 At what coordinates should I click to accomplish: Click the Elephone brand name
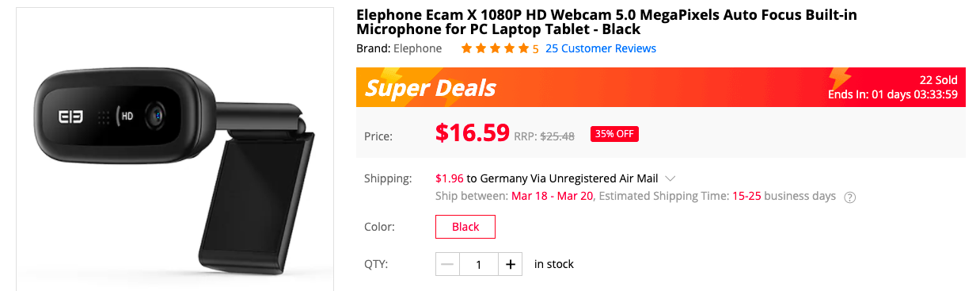click(417, 48)
